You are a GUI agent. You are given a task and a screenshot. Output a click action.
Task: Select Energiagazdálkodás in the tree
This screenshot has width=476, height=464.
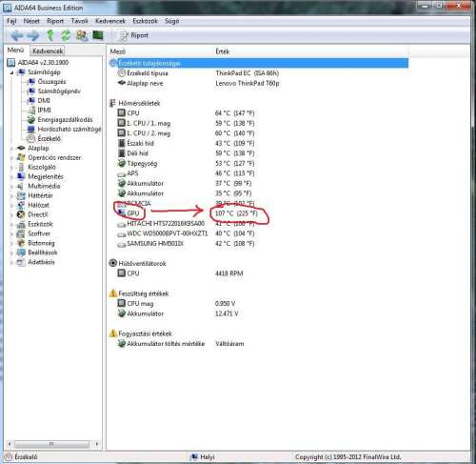[65, 120]
